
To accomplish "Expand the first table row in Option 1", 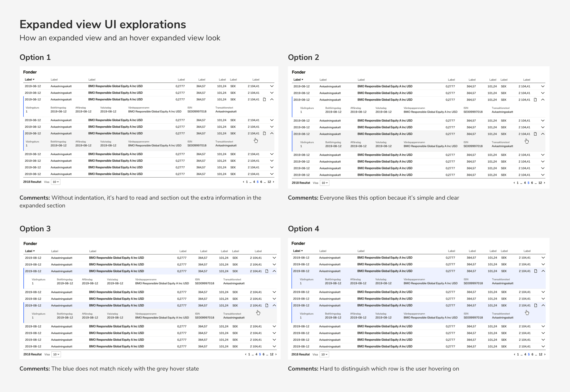I will click(x=272, y=86).
